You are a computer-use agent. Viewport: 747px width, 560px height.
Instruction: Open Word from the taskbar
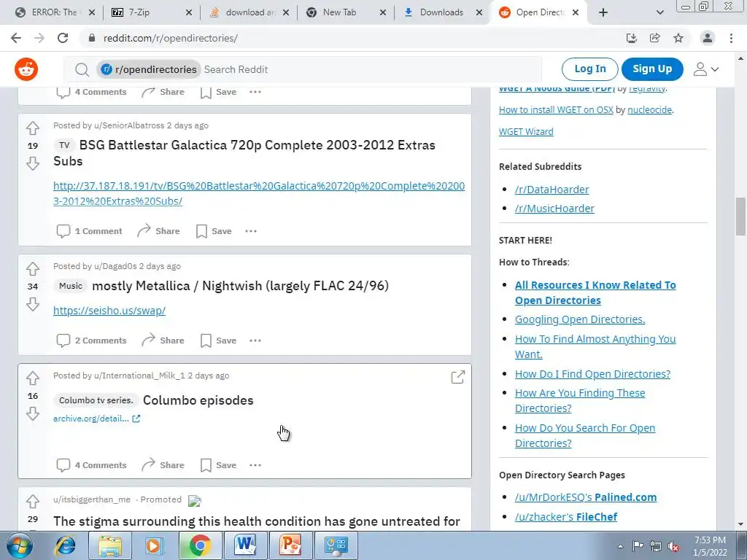pyautogui.click(x=245, y=545)
